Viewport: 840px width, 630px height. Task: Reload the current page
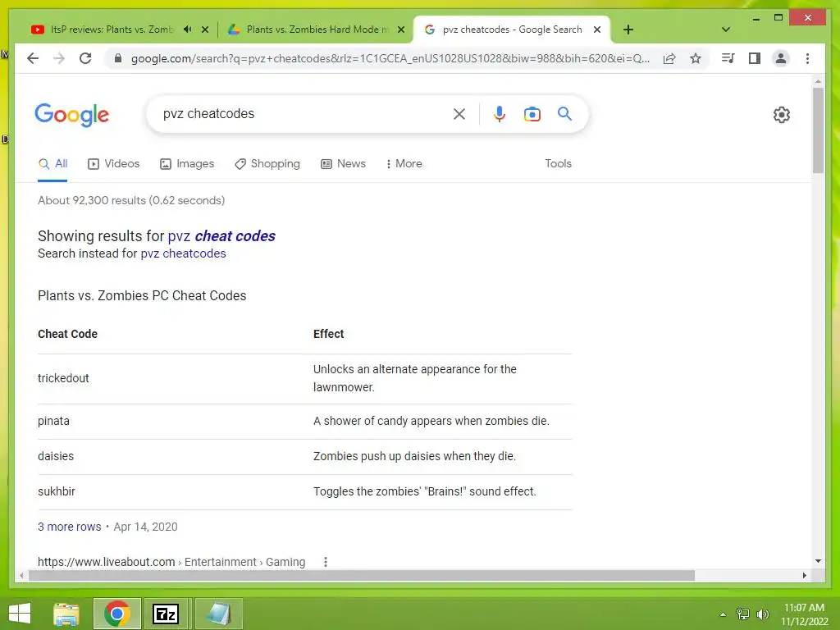[85, 58]
